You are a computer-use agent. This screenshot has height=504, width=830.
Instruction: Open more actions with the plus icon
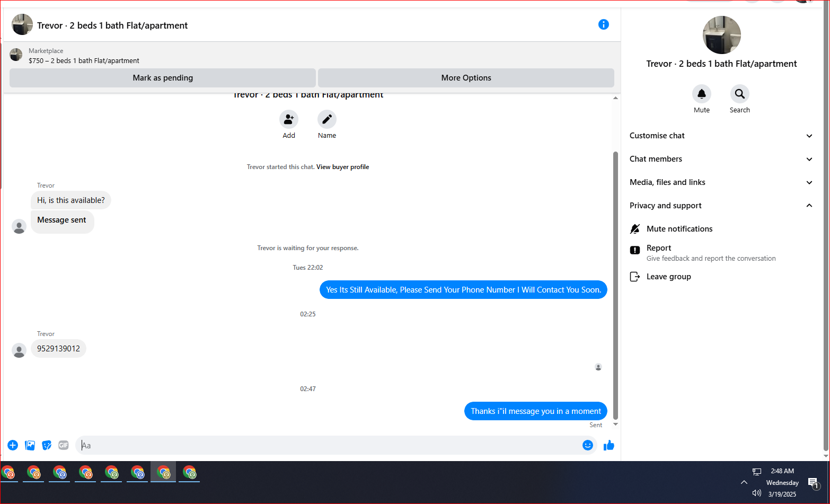coord(13,445)
